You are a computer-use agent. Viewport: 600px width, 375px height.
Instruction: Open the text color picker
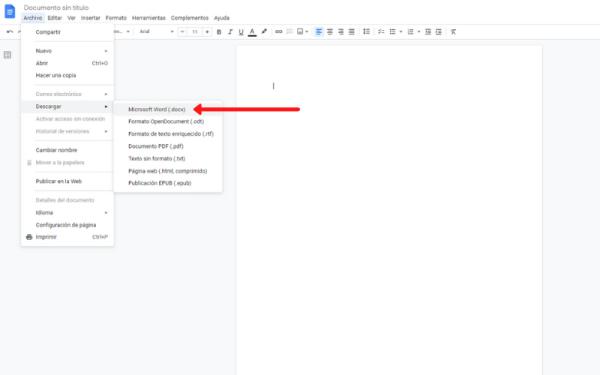pyautogui.click(x=252, y=32)
